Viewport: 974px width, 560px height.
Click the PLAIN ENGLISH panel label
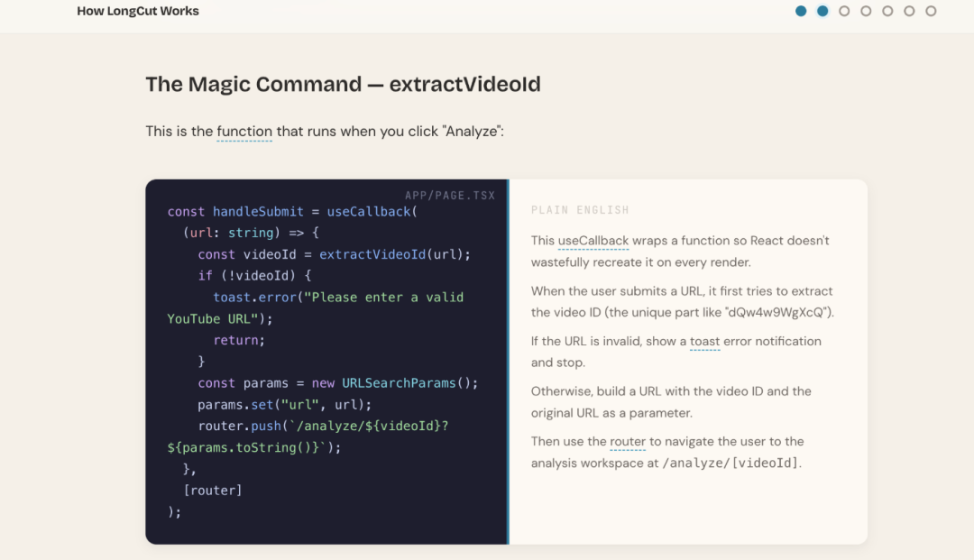click(580, 210)
